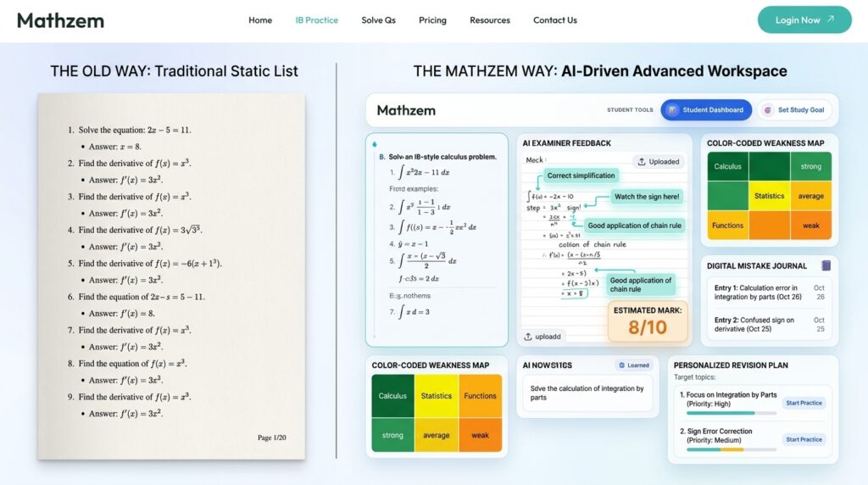Click the 'Watch the sign here!' feedback tag
The height and width of the screenshot is (485, 868).
[647, 197]
